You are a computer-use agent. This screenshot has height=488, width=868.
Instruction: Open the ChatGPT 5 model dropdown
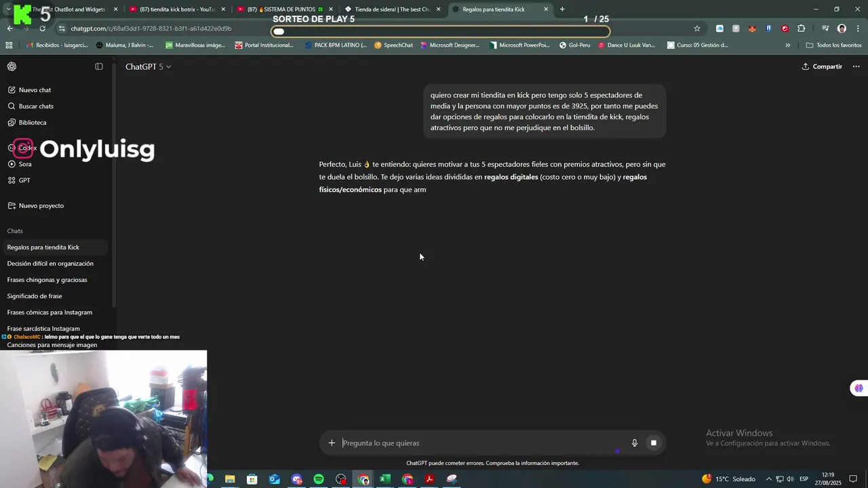pos(148,66)
